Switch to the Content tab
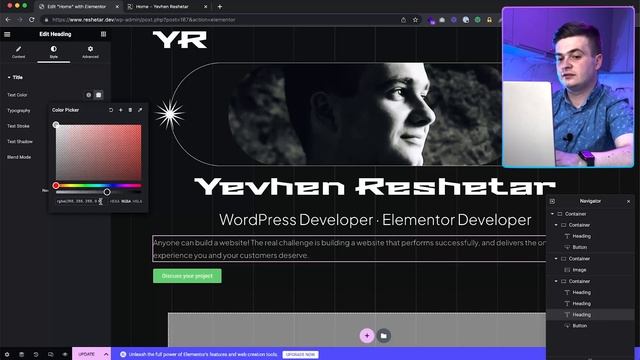This screenshot has width=640, height=360. tap(18, 52)
